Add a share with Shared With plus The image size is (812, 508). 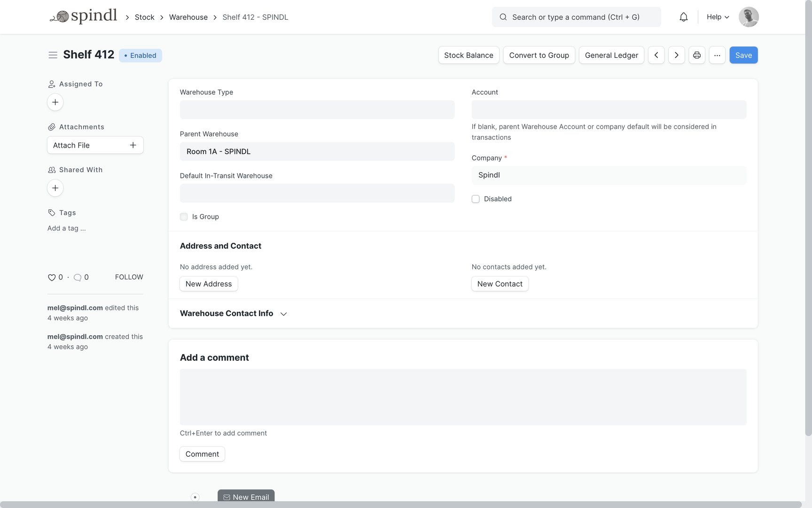tap(55, 188)
